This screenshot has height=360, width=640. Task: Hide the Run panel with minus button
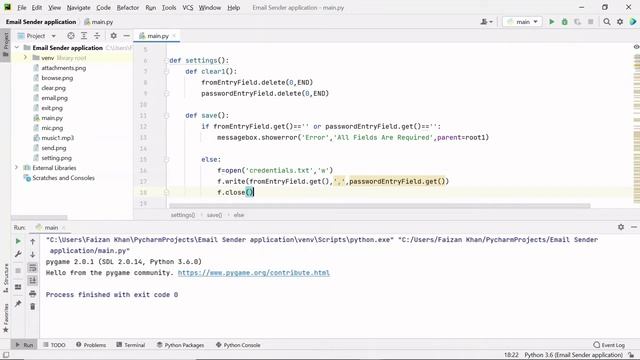tap(633, 227)
